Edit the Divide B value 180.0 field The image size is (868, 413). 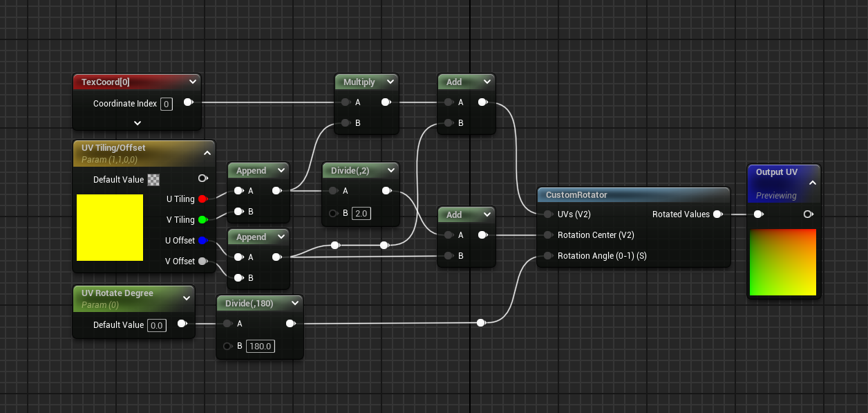tap(261, 346)
